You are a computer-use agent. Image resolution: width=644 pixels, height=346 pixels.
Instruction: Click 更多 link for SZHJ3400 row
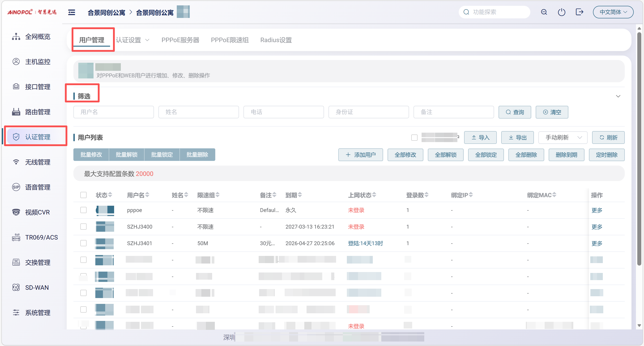(x=597, y=227)
